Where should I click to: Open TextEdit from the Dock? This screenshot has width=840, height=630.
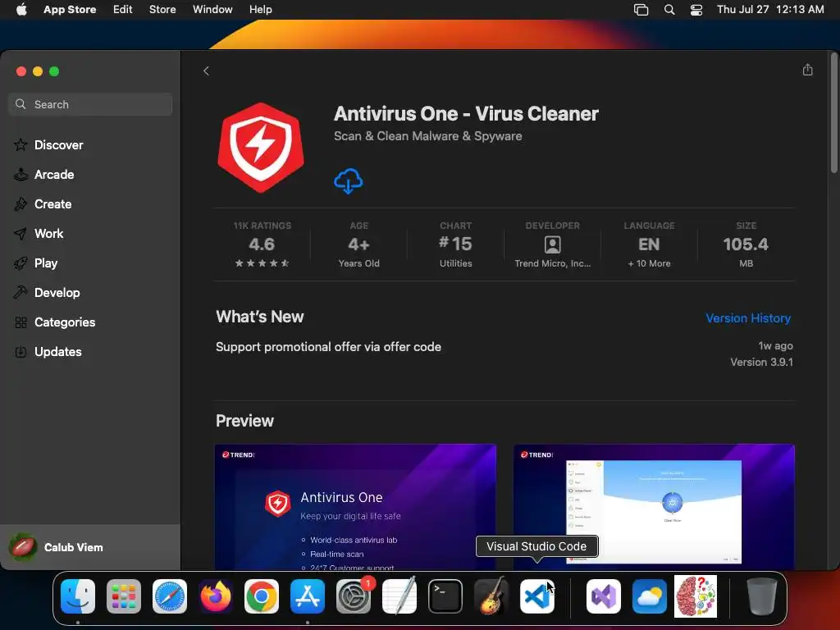click(399, 596)
